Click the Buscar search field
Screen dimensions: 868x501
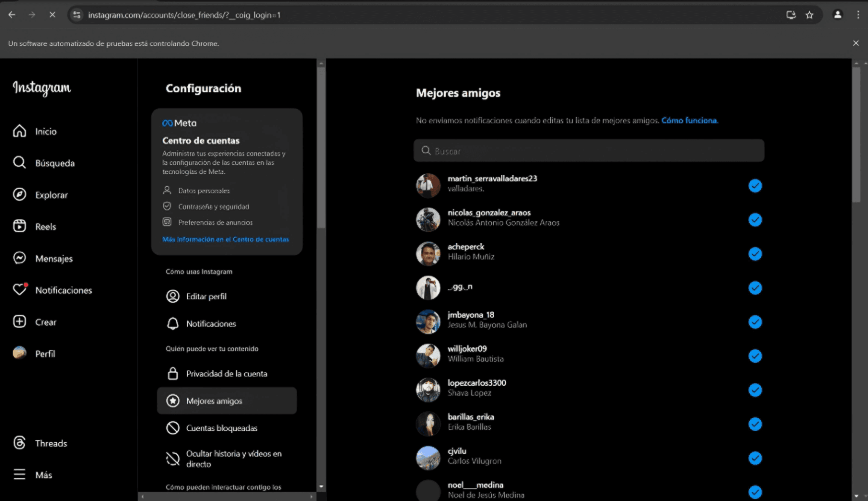589,150
